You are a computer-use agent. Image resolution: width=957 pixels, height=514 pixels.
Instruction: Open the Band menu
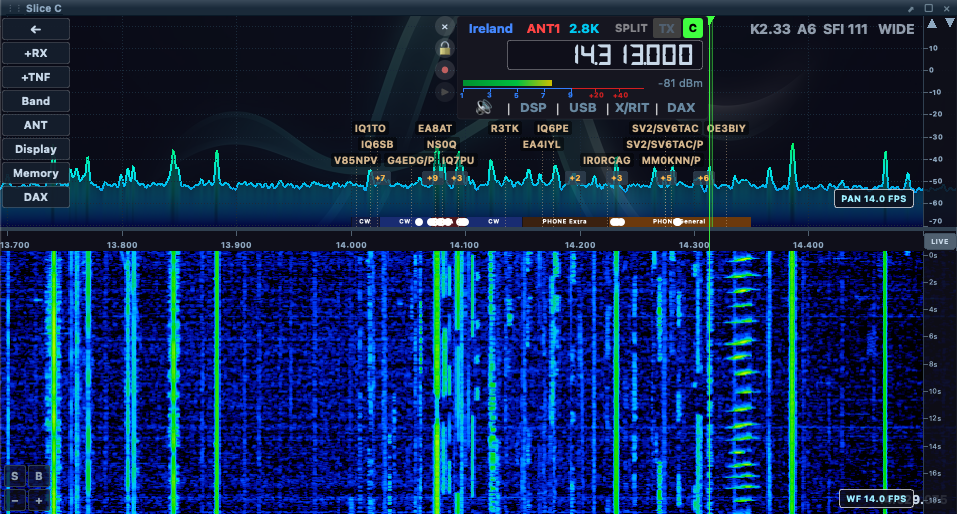[x=35, y=101]
